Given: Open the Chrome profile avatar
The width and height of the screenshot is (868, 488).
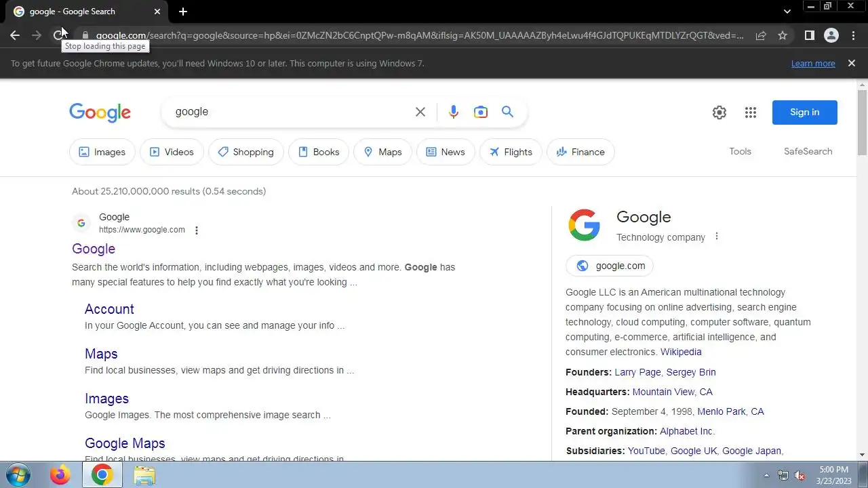Looking at the screenshot, I should pos(831,35).
